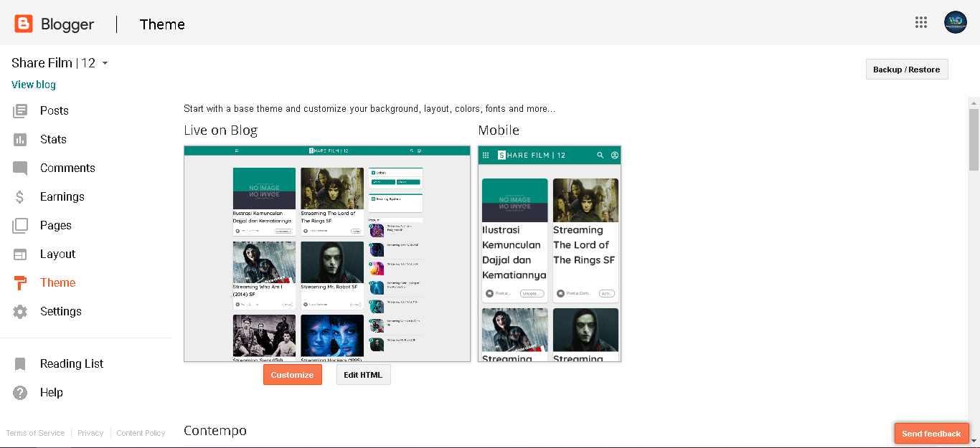Viewport: 980px width, 448px height.
Task: Click the Send feedback button
Action: pyautogui.click(x=931, y=434)
